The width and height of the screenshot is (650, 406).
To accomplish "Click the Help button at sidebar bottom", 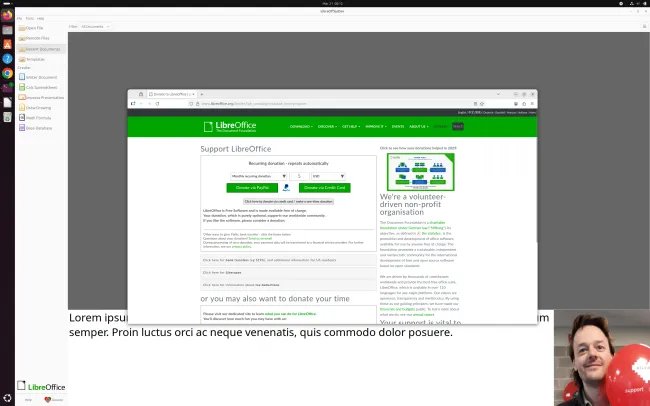I will [x=28, y=400].
